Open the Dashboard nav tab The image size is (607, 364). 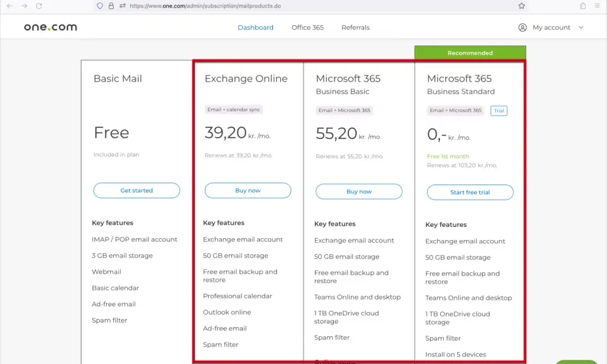(x=255, y=27)
